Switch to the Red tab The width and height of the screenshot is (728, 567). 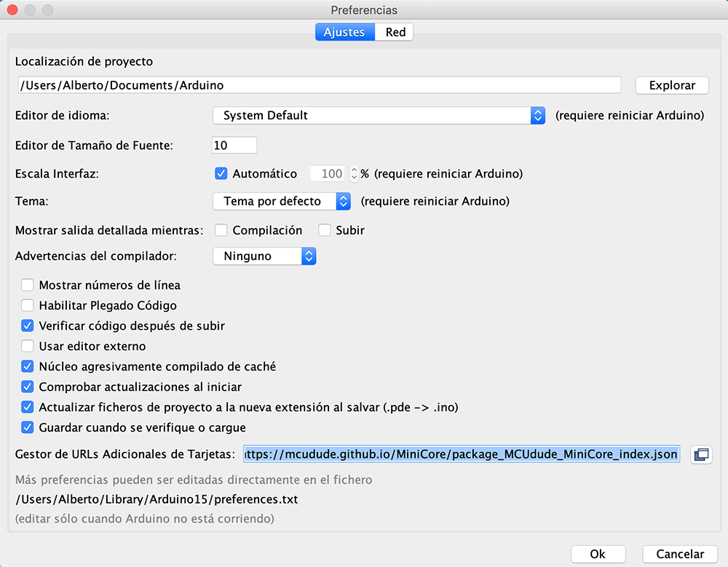395,32
